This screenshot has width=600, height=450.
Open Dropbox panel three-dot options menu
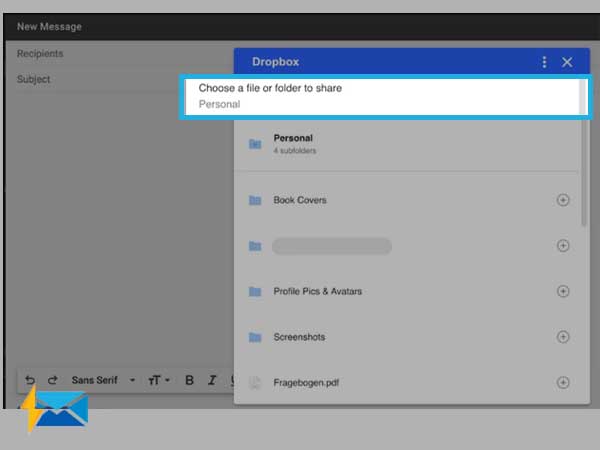coord(544,62)
